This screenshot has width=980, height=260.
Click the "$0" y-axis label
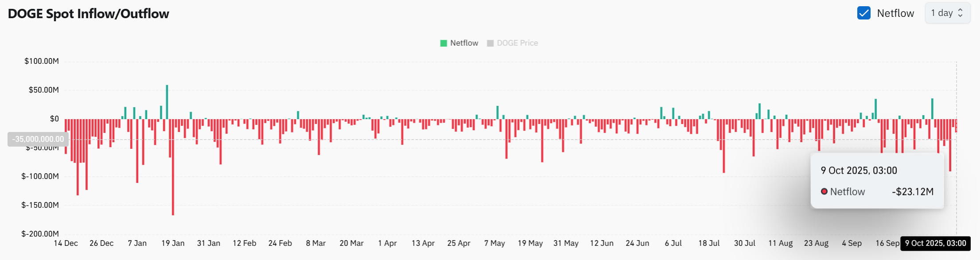(x=54, y=119)
